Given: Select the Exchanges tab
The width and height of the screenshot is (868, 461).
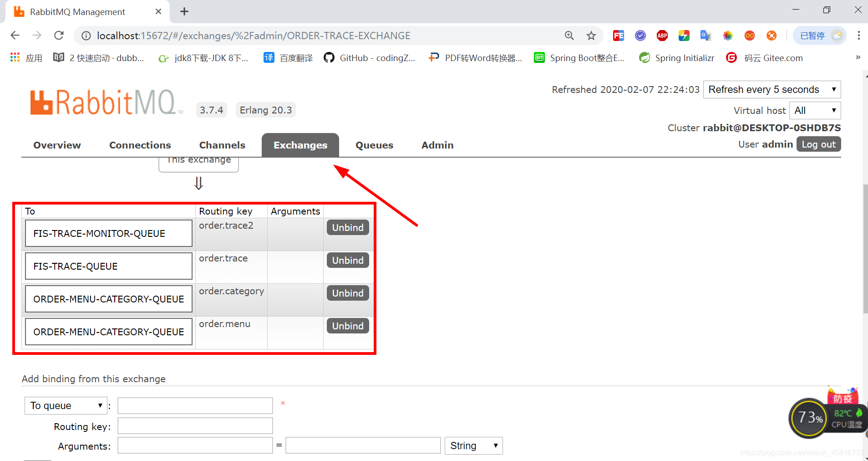Looking at the screenshot, I should (300, 145).
